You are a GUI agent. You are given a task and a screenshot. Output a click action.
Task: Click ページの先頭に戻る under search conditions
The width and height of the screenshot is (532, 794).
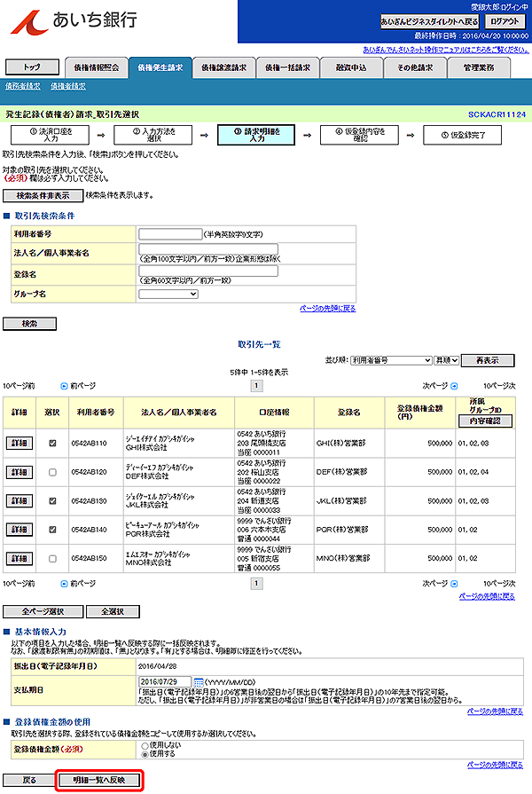[x=328, y=309]
